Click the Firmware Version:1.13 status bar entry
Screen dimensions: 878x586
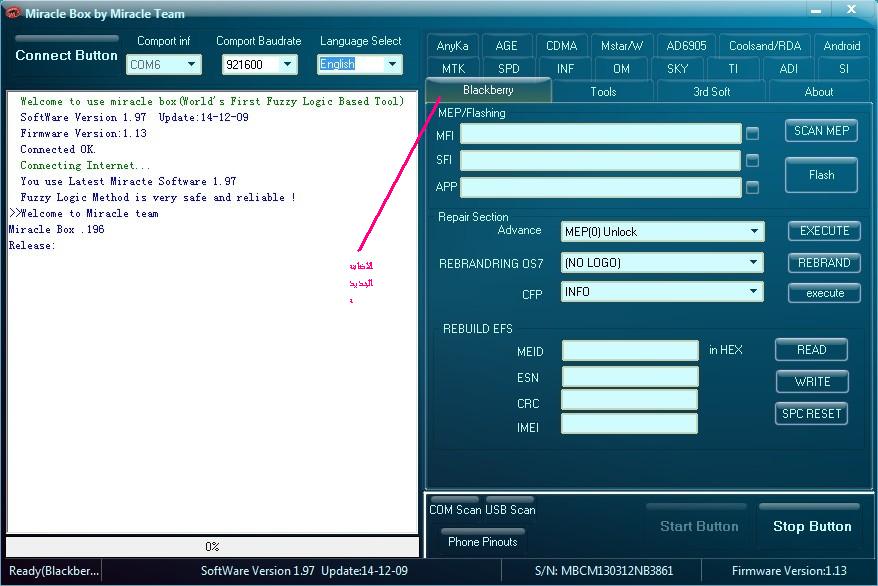(789, 571)
